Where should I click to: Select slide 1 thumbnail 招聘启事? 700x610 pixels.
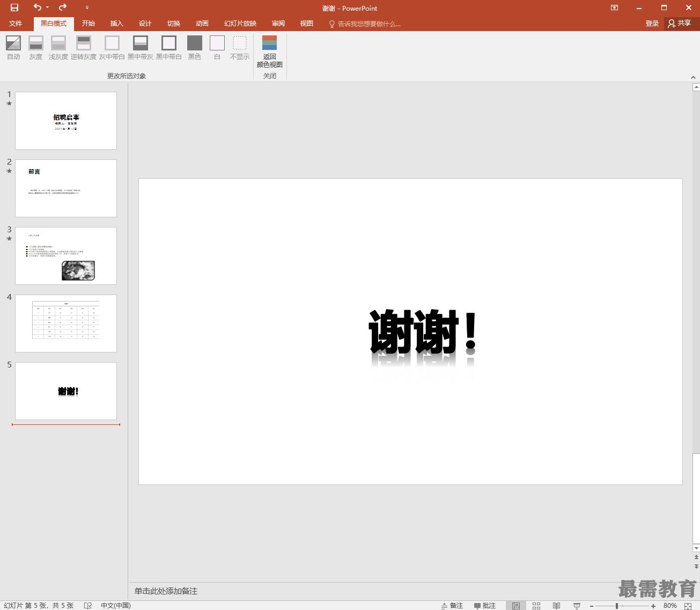pyautogui.click(x=66, y=121)
